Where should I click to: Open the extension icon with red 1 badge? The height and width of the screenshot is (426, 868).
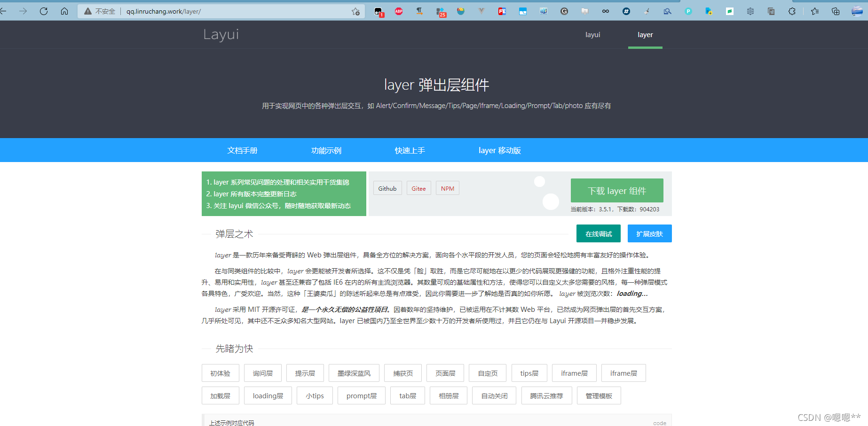tap(379, 12)
